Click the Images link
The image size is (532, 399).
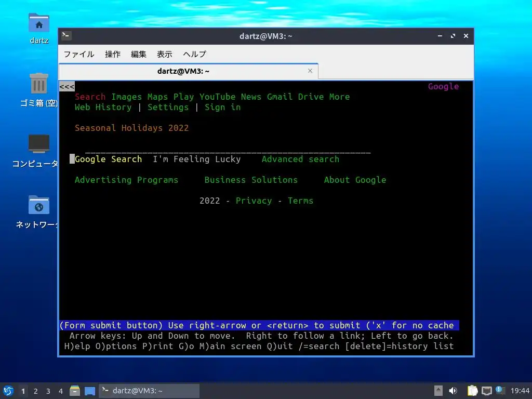(x=127, y=97)
